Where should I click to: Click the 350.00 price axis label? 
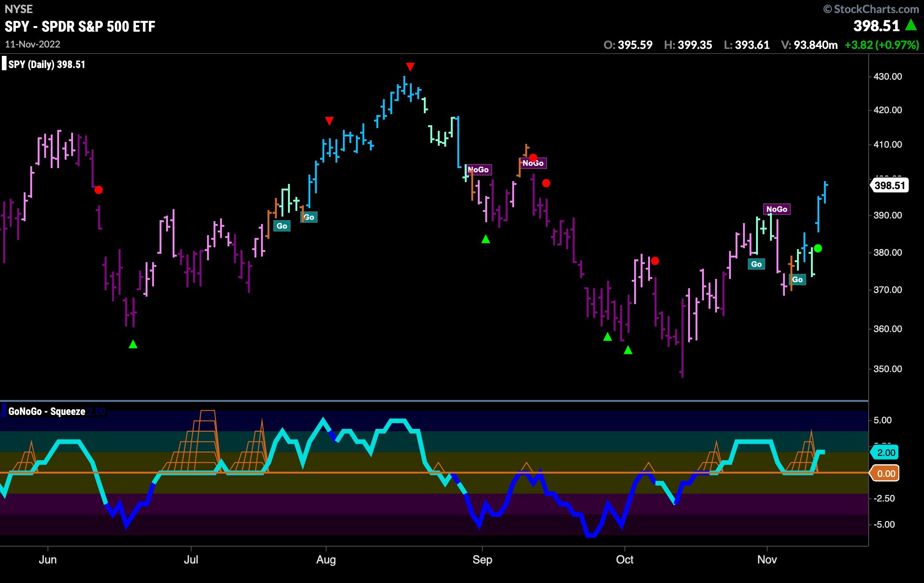888,369
